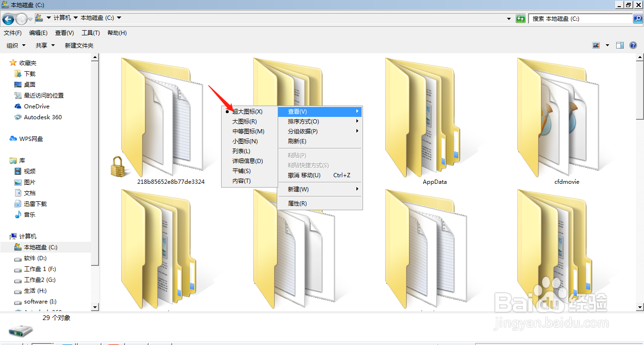Click the Forward navigation arrow button
644x345 pixels.
click(21, 19)
